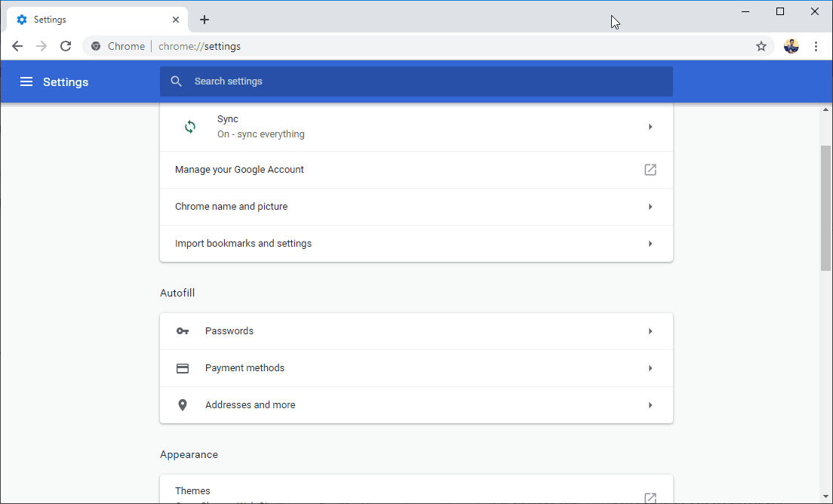Reload the page
Image resolution: width=833 pixels, height=504 pixels.
click(x=66, y=46)
